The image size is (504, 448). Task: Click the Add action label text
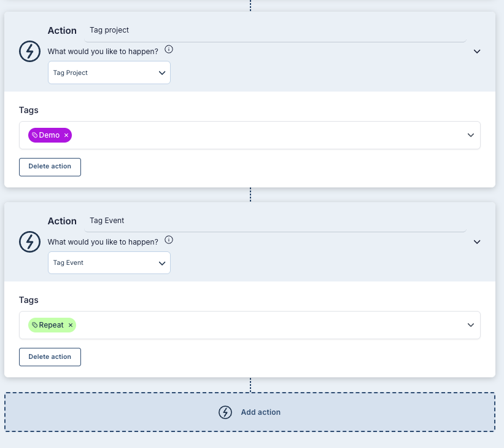[260, 412]
